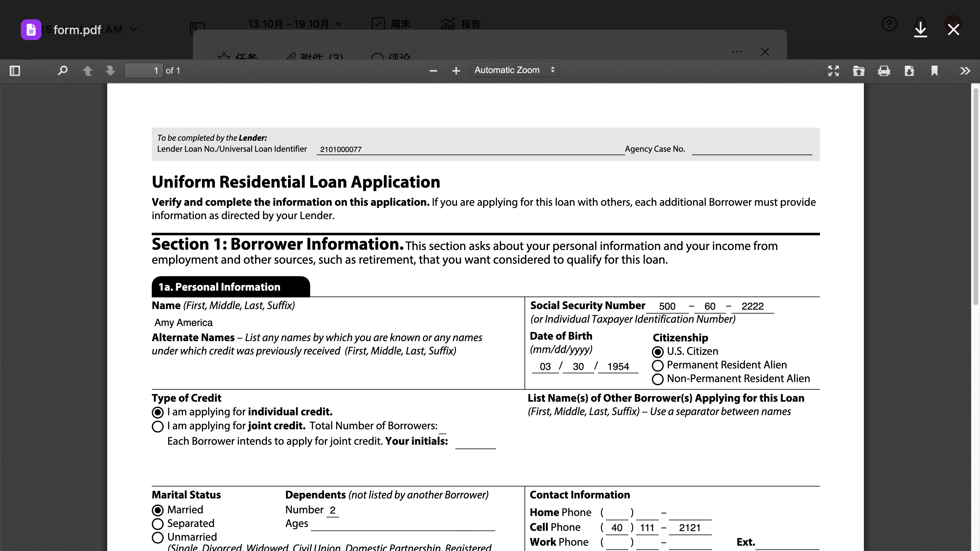Zoom in with the plus button
Viewport: 980px width, 551px height.
456,71
